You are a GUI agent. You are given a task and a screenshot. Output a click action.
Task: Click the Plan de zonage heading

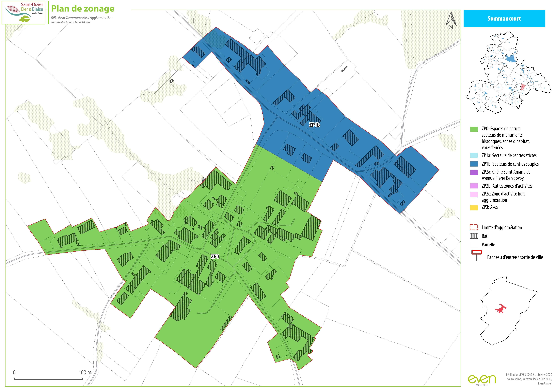83,8
